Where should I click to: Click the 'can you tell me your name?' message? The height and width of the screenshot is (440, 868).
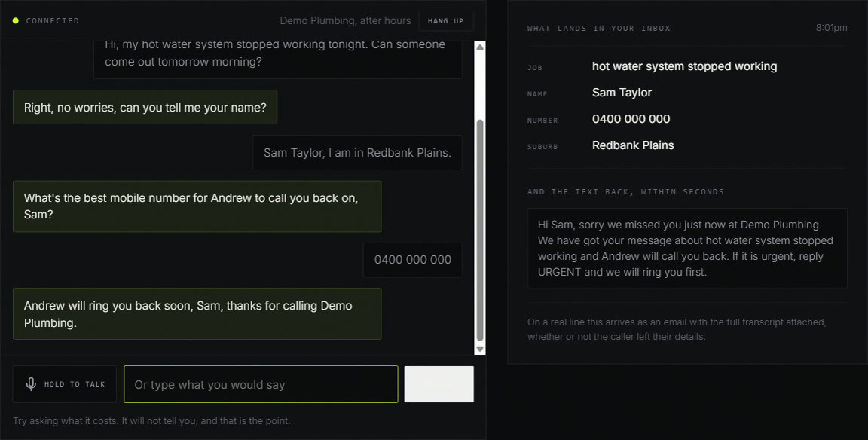145,108
